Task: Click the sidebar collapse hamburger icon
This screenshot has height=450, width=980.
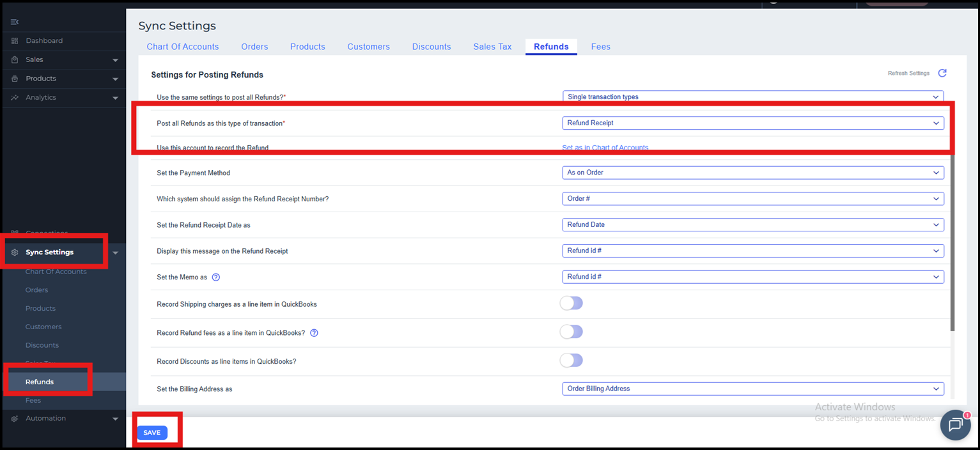Action: pyautogui.click(x=15, y=22)
